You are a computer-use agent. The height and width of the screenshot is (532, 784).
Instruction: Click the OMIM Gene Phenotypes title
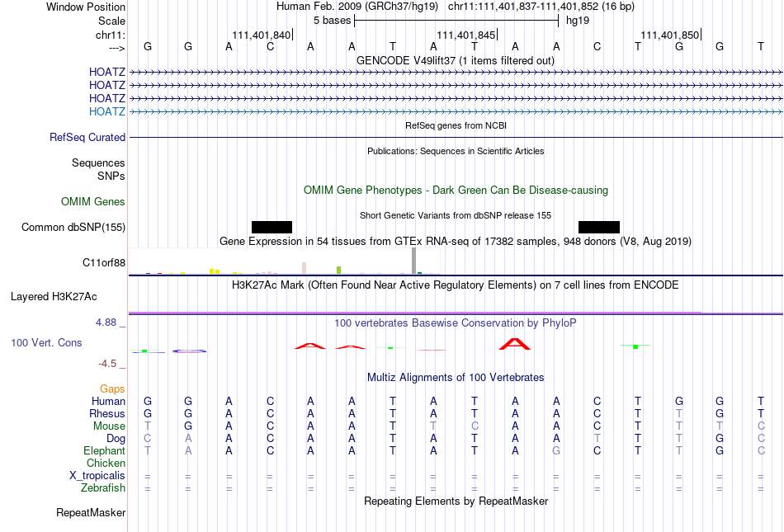click(456, 190)
